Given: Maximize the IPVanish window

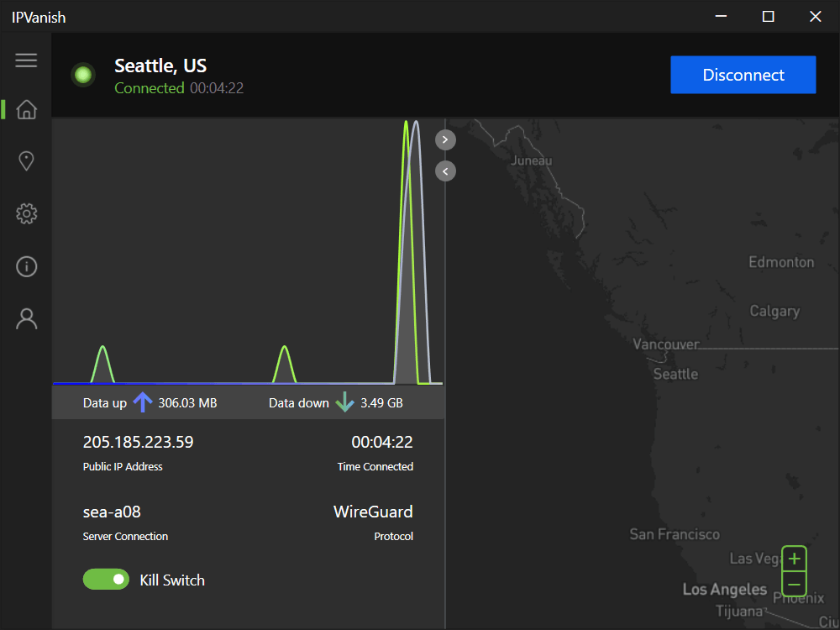Looking at the screenshot, I should [769, 17].
